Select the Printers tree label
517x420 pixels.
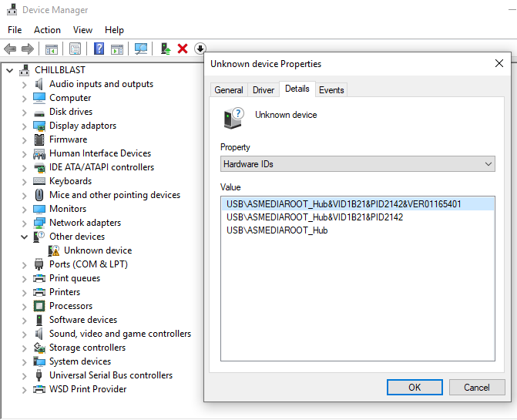pyautogui.click(x=65, y=292)
